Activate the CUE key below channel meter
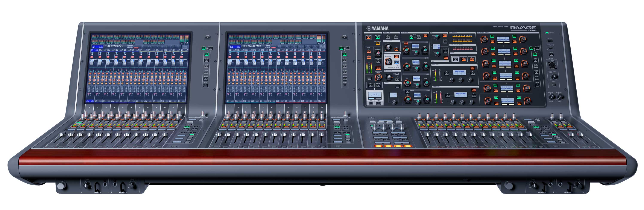 (x=369, y=79)
